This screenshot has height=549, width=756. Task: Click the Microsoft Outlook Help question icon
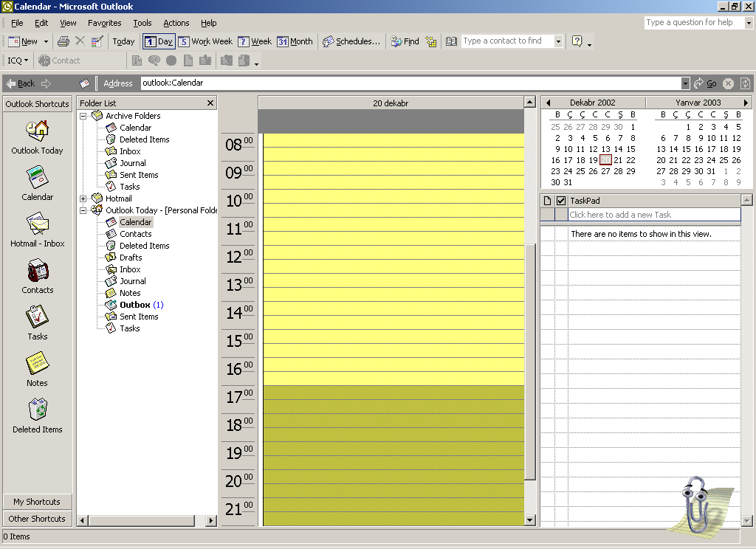[577, 41]
